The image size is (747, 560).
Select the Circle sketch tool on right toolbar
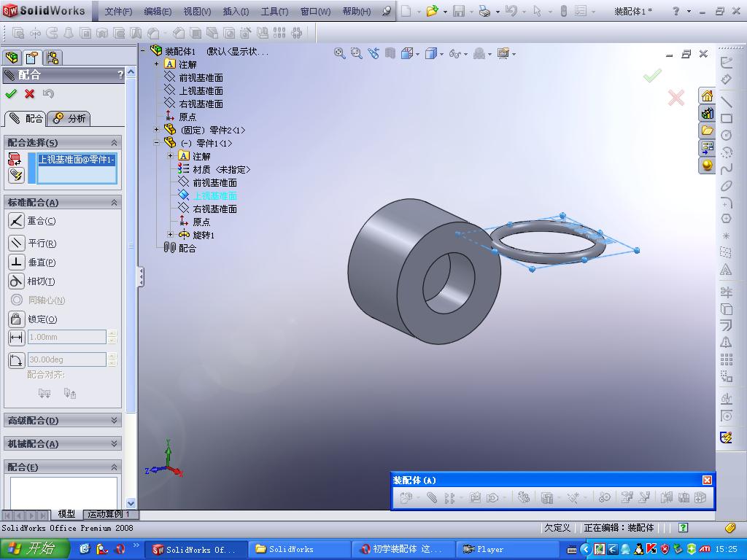[x=726, y=135]
